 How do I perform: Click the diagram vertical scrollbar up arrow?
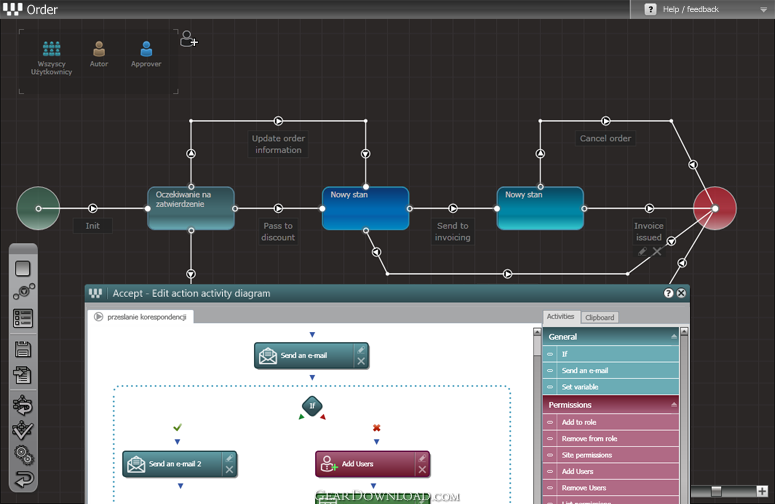tap(537, 332)
